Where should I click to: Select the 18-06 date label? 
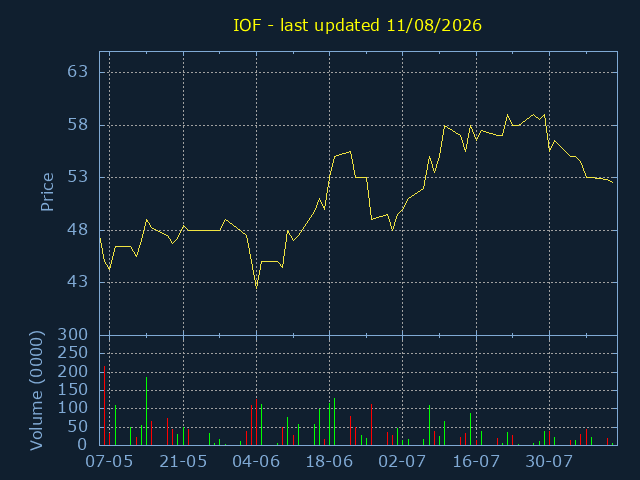point(329,462)
